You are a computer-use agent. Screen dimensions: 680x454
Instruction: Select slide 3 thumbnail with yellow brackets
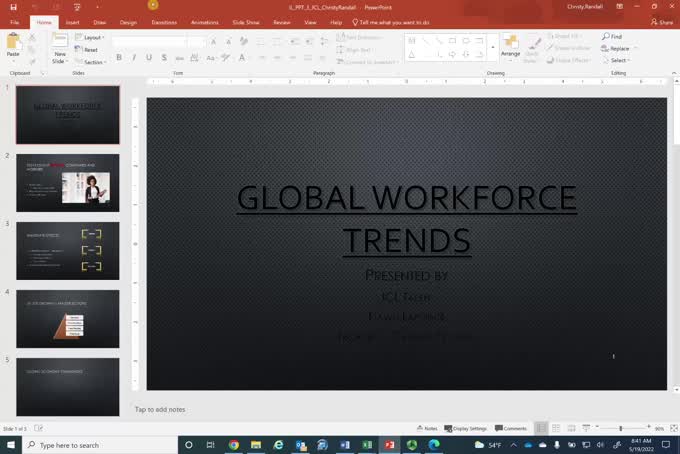68,251
